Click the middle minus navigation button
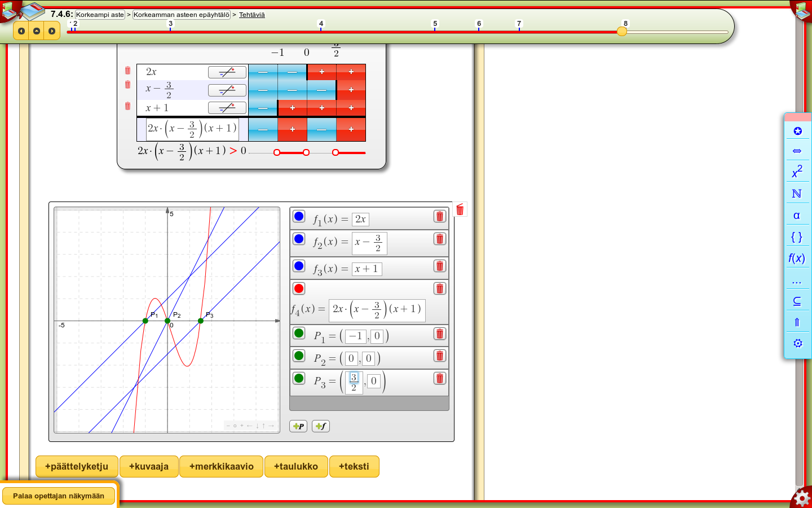 coord(37,31)
